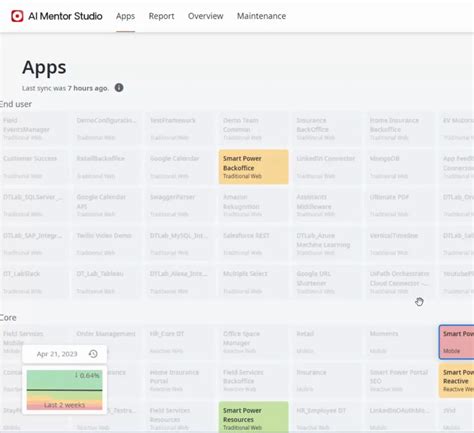Open the Google URL Shortener tile
This screenshot has height=433, width=474.
click(x=327, y=282)
